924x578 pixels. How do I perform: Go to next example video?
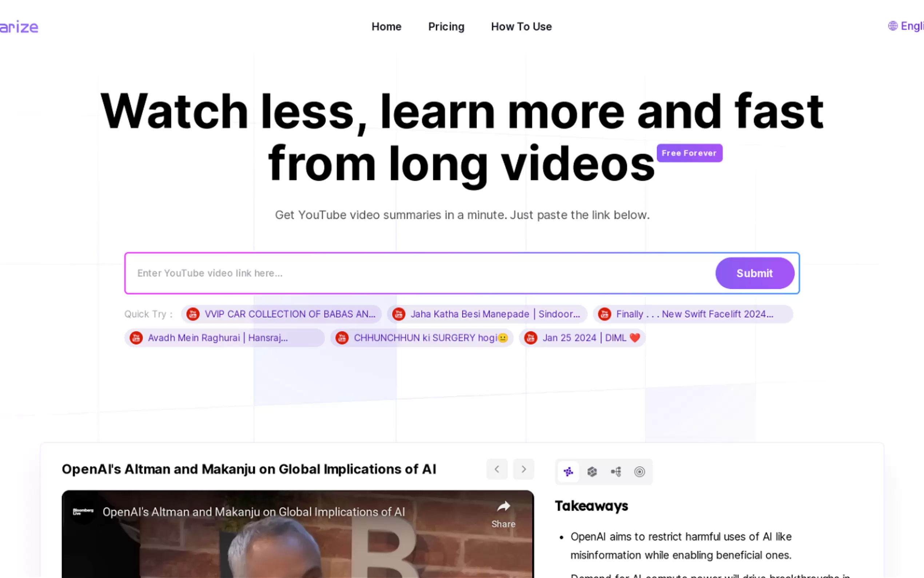coord(523,469)
